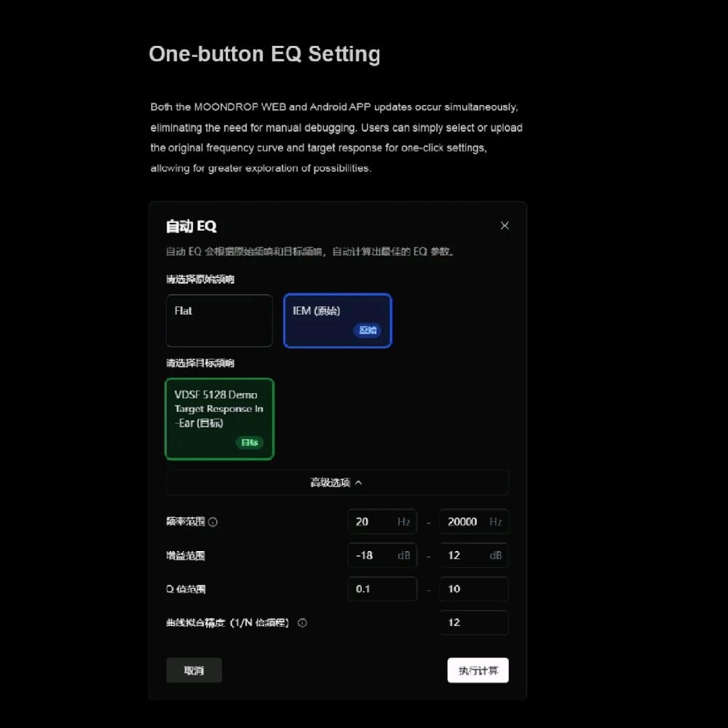The image size is (728, 728).
Task: Click the info icon beside 曲线拟合精度
Action: click(x=302, y=623)
